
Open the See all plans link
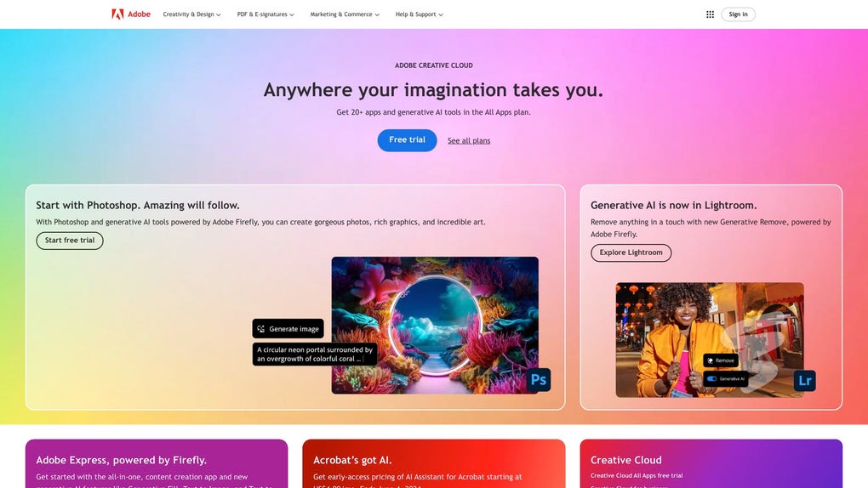[469, 140]
